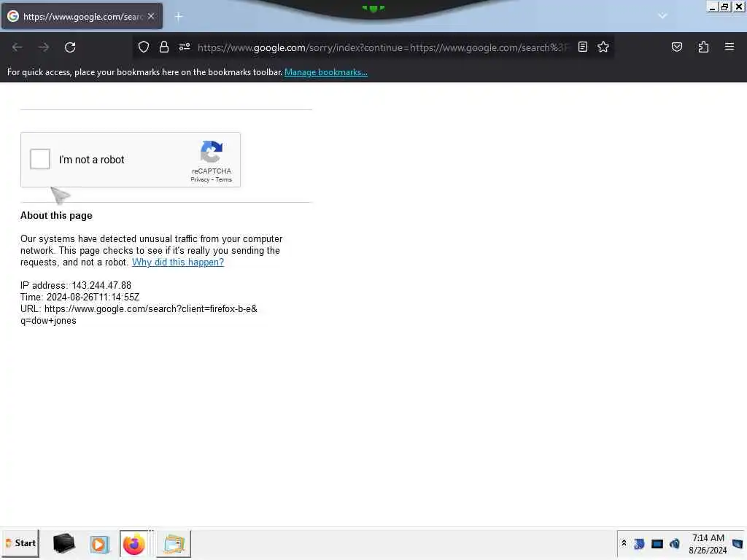
Task: Switch to Firefox in the taskbar
Action: coord(134,544)
